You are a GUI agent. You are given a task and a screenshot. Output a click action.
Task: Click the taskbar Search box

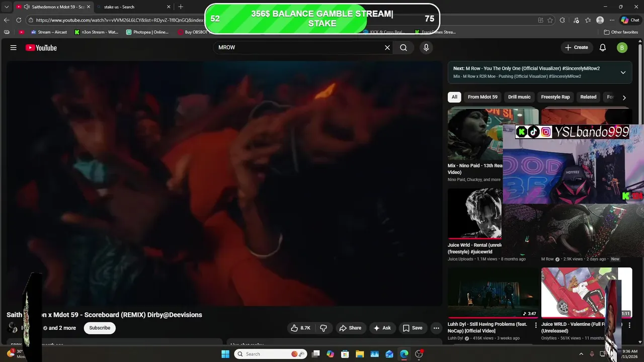click(270, 354)
